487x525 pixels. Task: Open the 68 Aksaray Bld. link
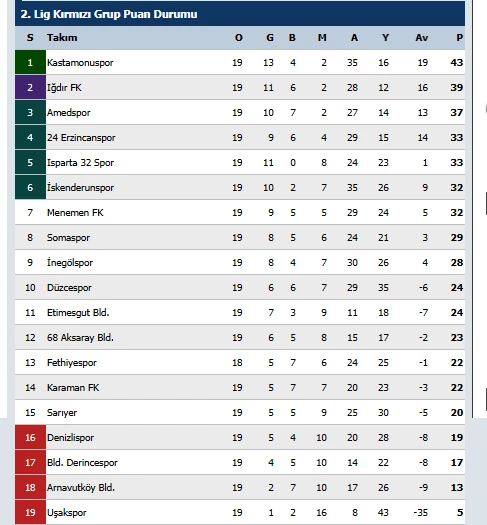pyautogui.click(x=80, y=338)
